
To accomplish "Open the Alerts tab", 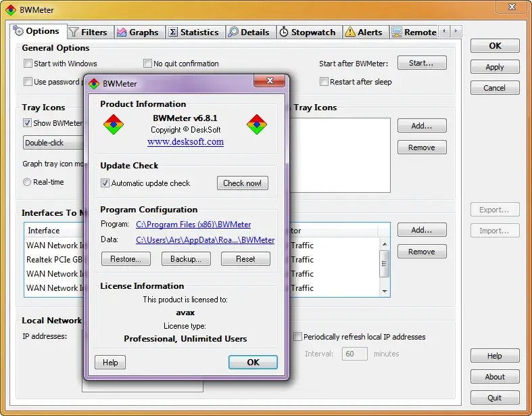I will click(x=365, y=32).
